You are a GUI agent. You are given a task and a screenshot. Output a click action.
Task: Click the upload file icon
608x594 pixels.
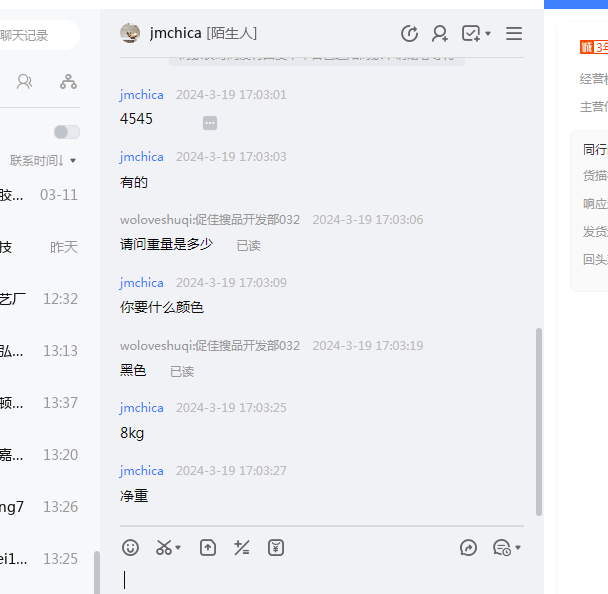[x=208, y=548]
